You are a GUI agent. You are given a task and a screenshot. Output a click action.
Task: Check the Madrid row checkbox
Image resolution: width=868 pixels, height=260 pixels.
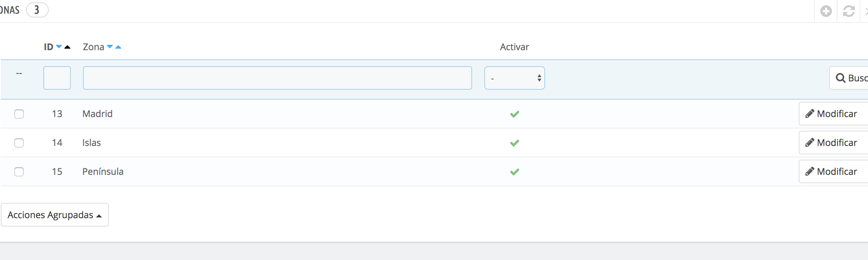click(19, 114)
